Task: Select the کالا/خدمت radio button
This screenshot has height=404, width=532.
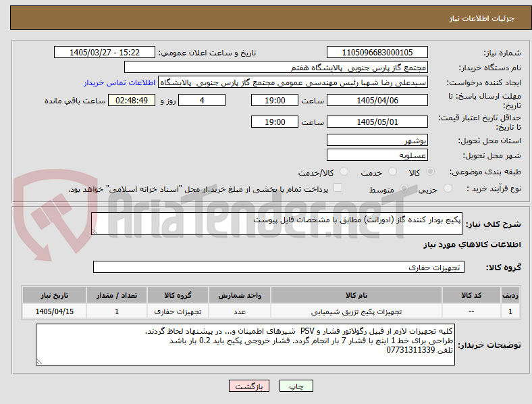Action: 344,172
